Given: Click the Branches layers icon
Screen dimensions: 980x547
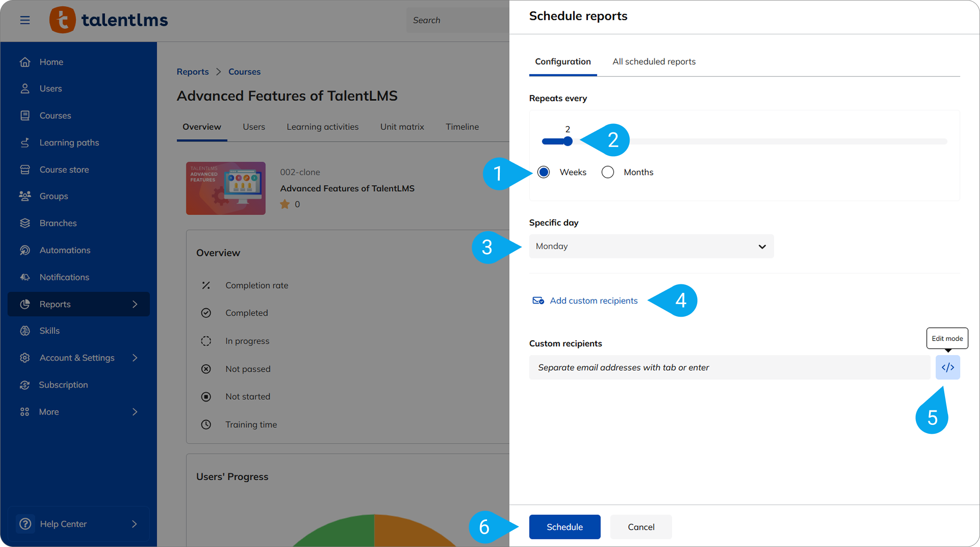Looking at the screenshot, I should pyautogui.click(x=25, y=223).
